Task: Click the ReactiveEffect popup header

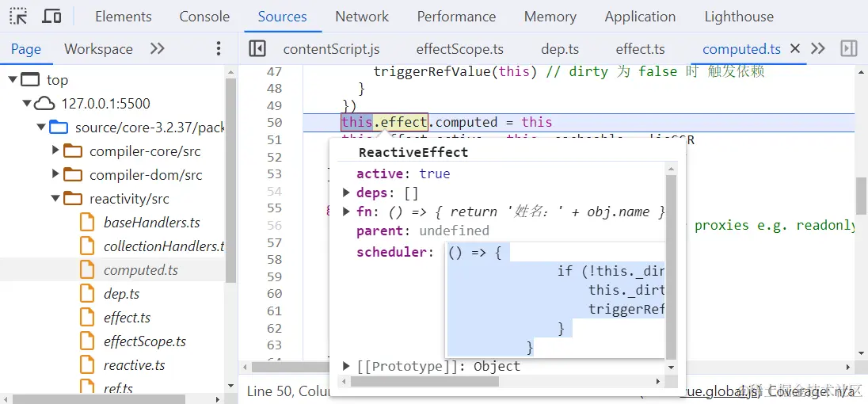Action: [x=413, y=152]
